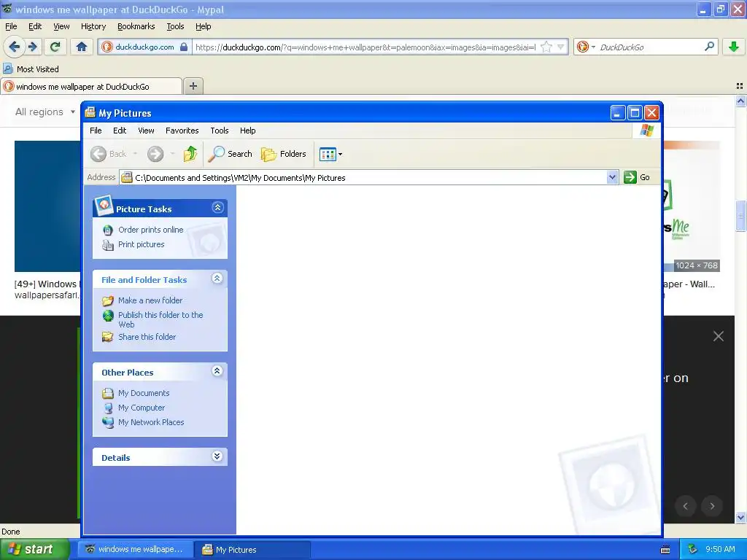This screenshot has height=560, width=747.
Task: Bookmark this page with the star icon
Action: pyautogui.click(x=546, y=47)
